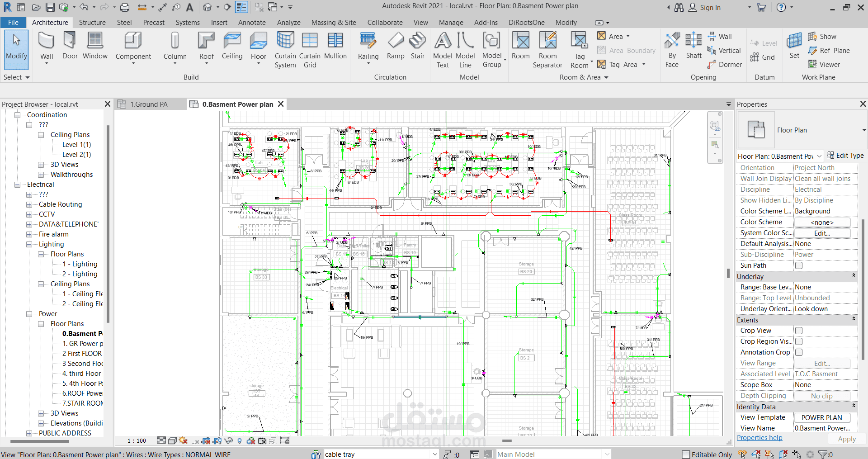Screen dimensions: 868x459
Task: Switch to the Systems ribbon tab
Action: tap(188, 23)
